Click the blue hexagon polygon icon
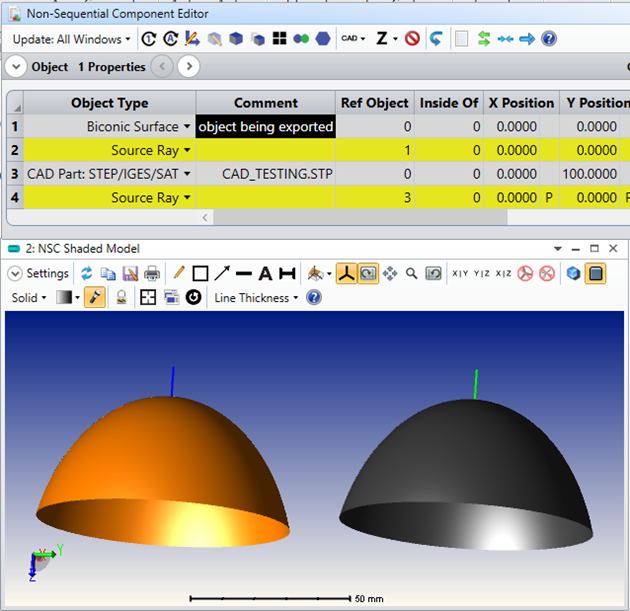 323,39
